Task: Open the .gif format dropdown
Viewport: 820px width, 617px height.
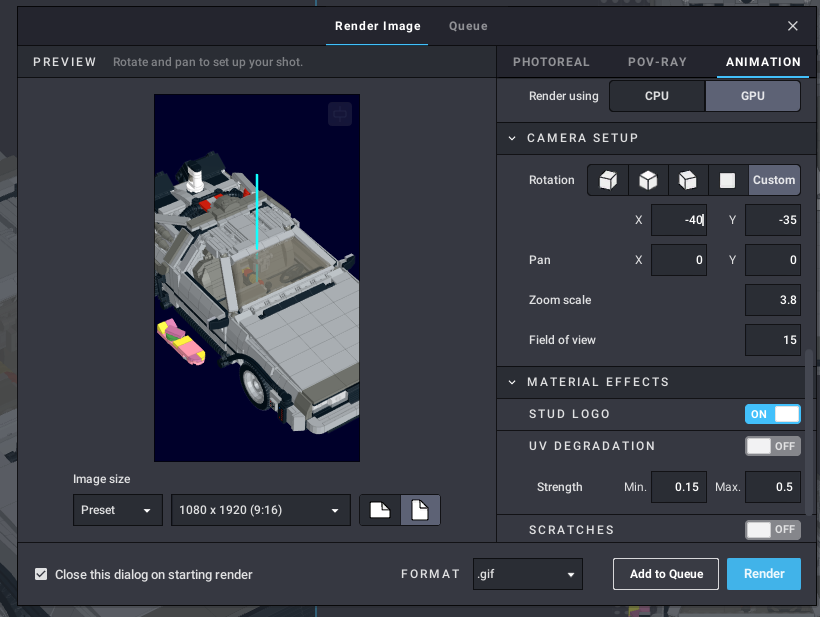Action: [528, 574]
